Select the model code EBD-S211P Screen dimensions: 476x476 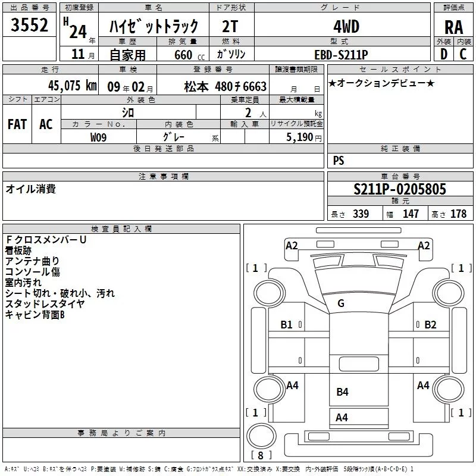click(x=341, y=55)
